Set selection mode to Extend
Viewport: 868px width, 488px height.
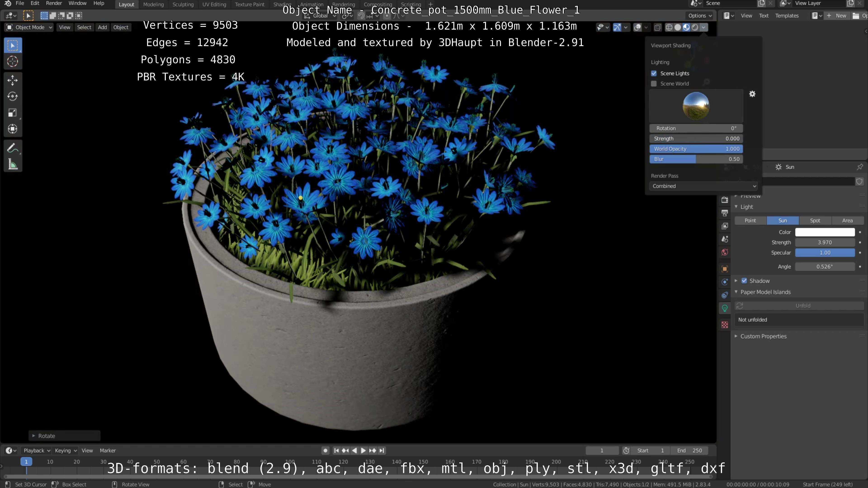(53, 16)
